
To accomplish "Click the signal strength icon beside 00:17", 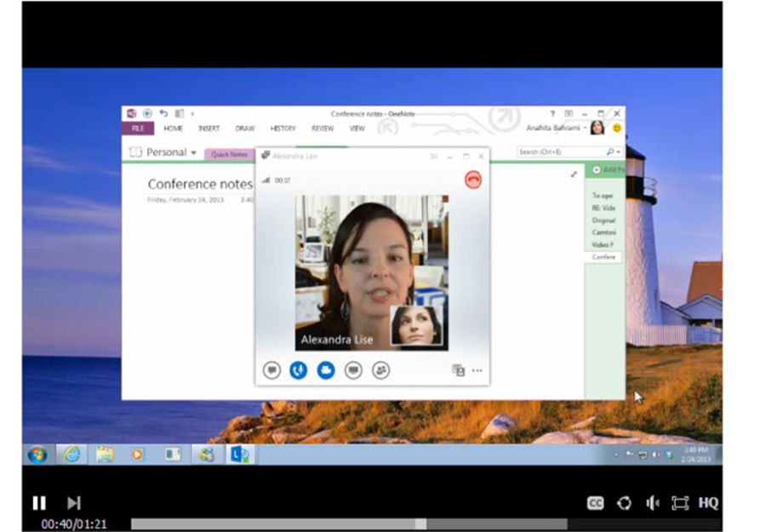I will point(266,180).
